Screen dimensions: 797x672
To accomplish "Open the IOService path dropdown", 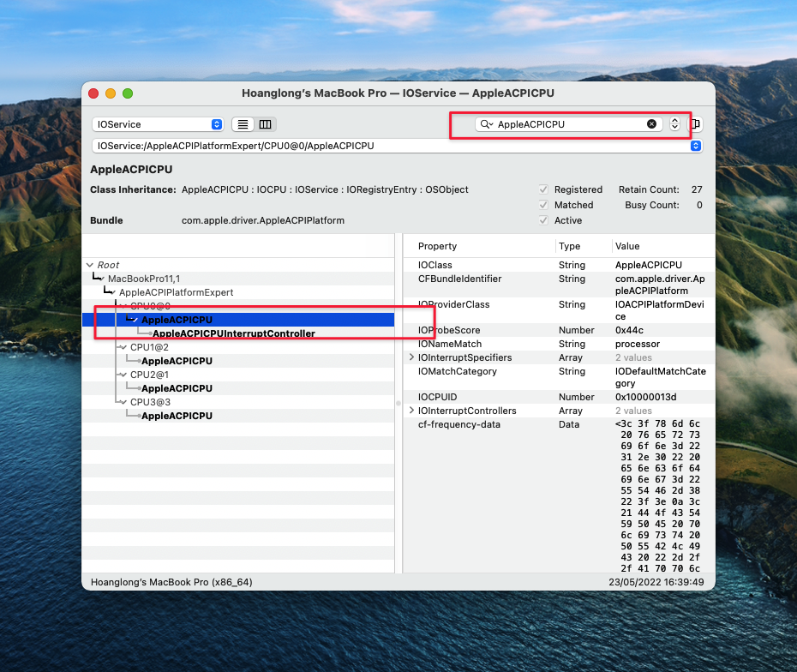I will click(x=397, y=146).
